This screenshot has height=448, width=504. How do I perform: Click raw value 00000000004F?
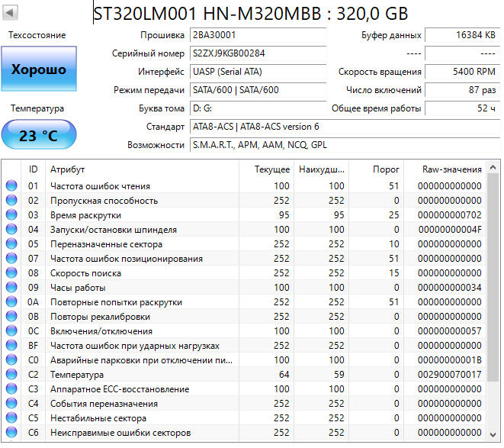pyautogui.click(x=450, y=230)
